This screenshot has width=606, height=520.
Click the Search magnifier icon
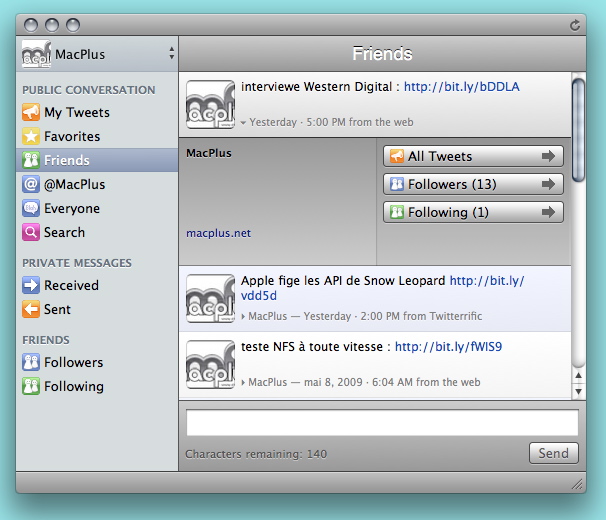(x=31, y=232)
